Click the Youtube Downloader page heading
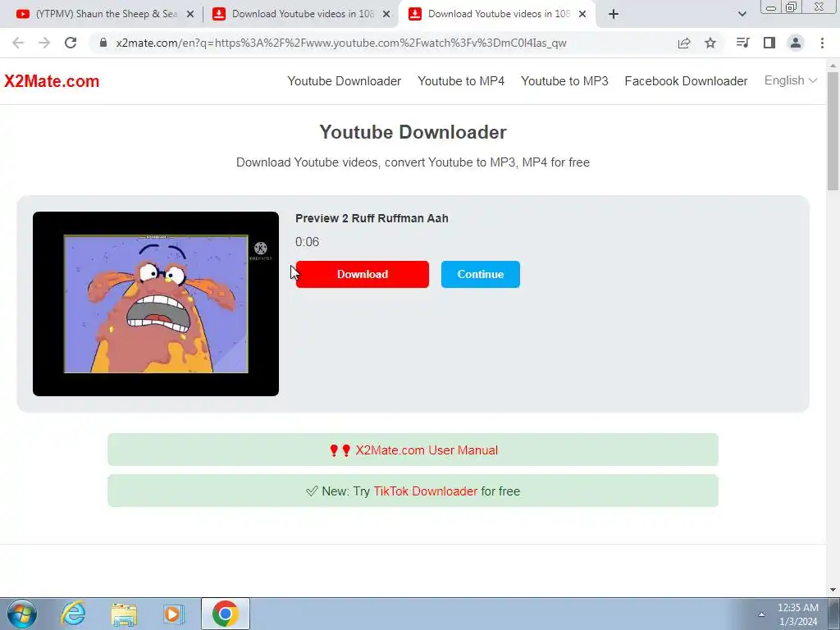840x630 pixels. pos(413,132)
